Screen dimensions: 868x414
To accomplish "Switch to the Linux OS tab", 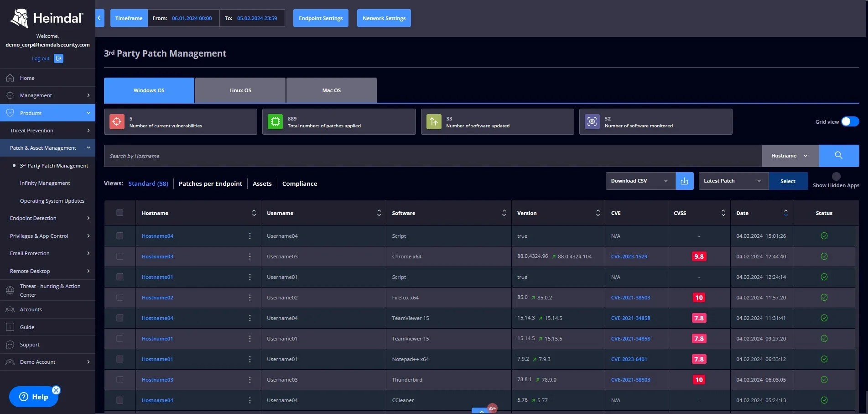I will (x=240, y=90).
